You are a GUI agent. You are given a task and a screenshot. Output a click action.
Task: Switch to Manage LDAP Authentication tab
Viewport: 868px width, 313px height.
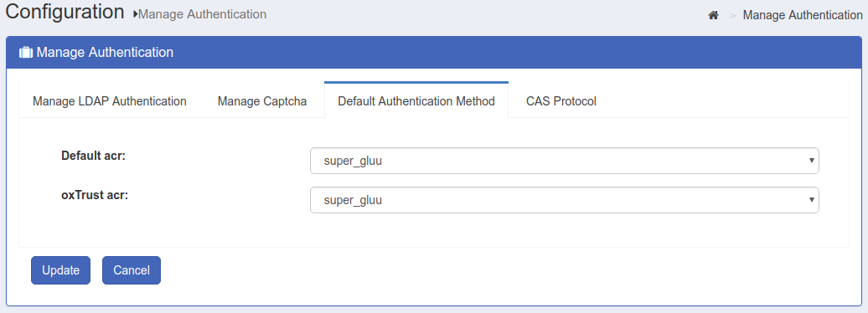coord(110,101)
